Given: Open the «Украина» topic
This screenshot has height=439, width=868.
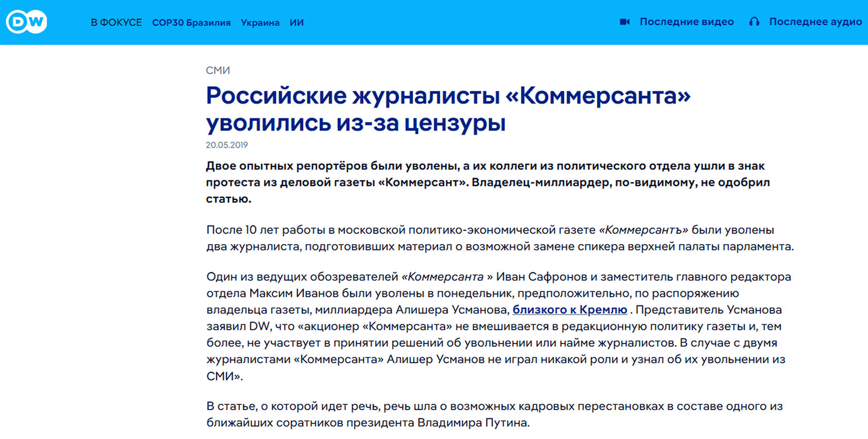Looking at the screenshot, I should pos(260,23).
